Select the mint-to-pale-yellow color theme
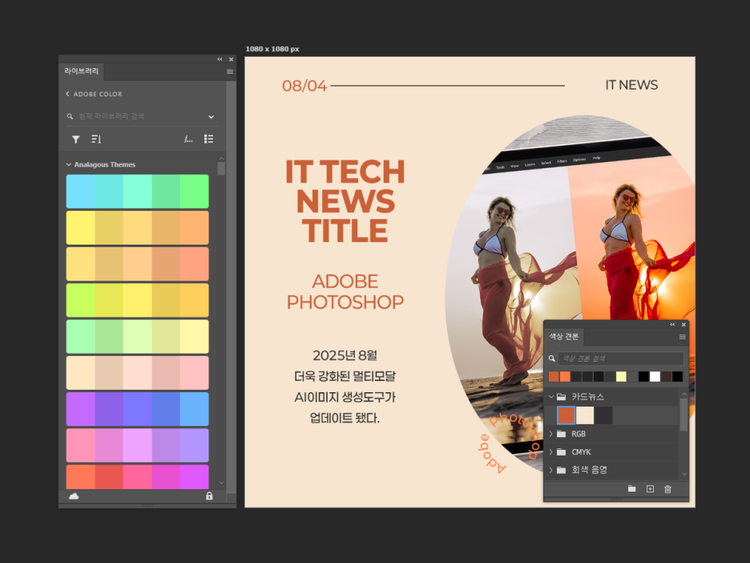The width and height of the screenshot is (750, 563). pos(137,337)
